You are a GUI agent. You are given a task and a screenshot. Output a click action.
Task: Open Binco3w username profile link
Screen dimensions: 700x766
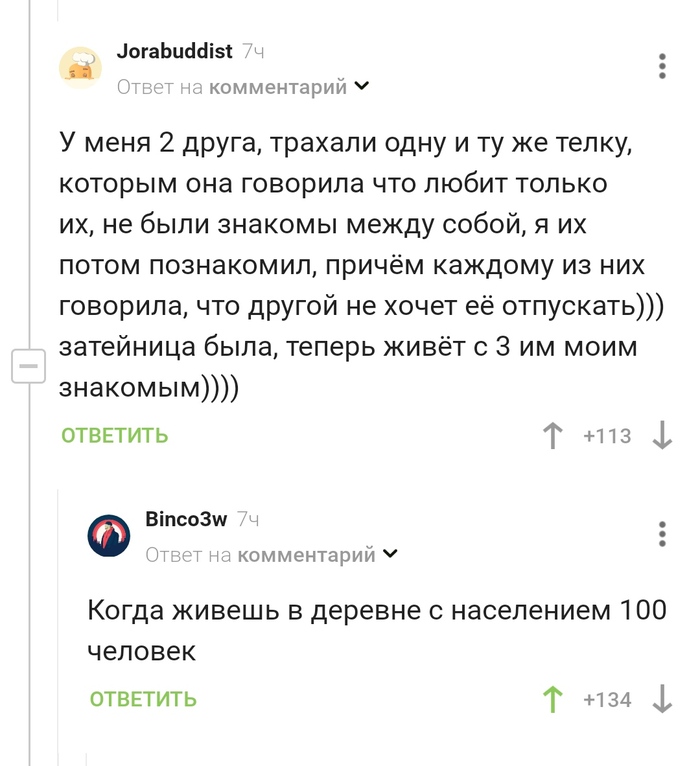click(x=186, y=519)
